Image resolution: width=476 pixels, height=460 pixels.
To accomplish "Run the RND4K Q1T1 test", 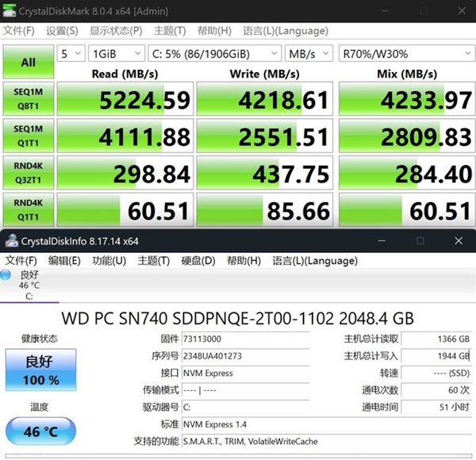I will click(29, 209).
